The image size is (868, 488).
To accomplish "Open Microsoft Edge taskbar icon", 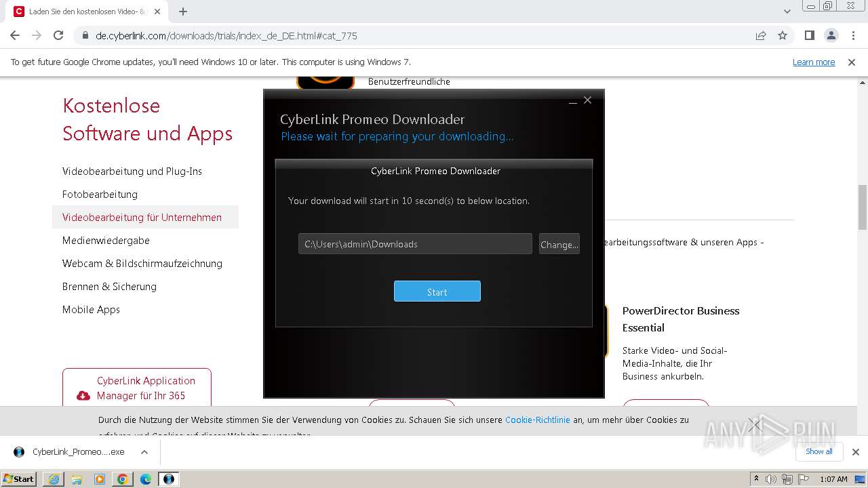I will tap(146, 479).
